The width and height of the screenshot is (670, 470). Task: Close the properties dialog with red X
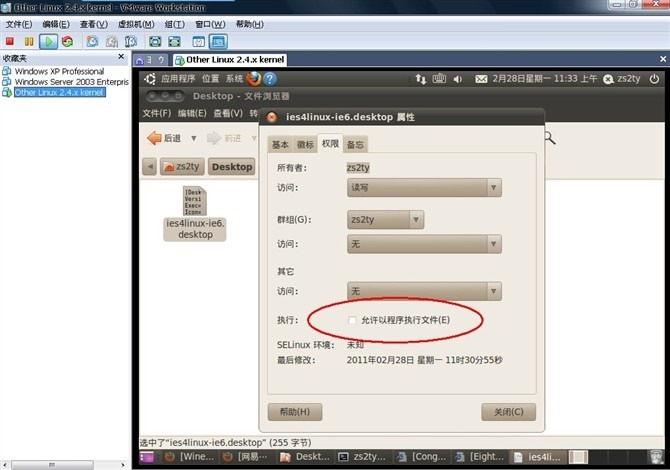272,117
